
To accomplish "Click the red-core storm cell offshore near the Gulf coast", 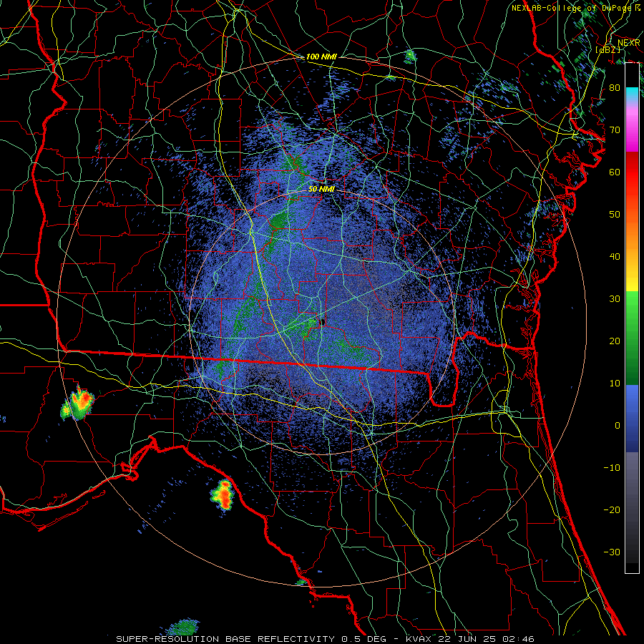I will pyautogui.click(x=223, y=494).
